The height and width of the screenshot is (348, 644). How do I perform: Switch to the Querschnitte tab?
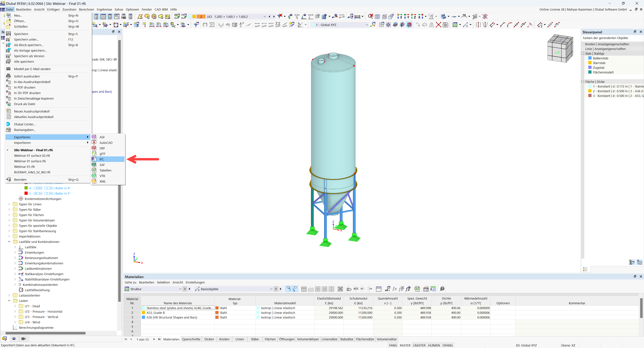point(191,339)
